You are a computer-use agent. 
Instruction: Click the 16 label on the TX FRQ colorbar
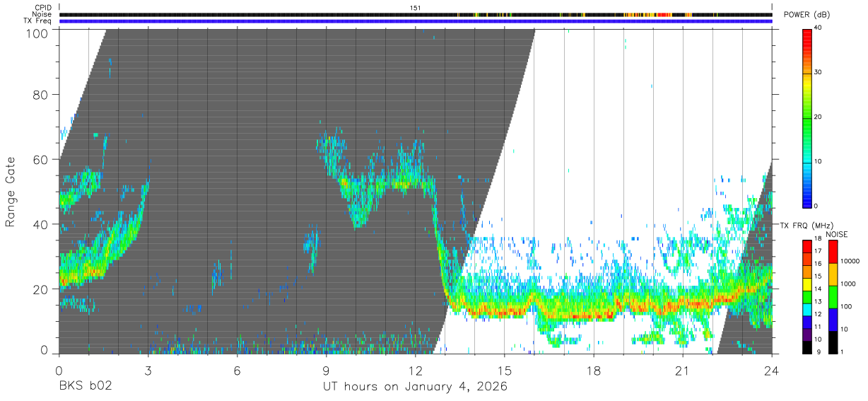[819, 263]
